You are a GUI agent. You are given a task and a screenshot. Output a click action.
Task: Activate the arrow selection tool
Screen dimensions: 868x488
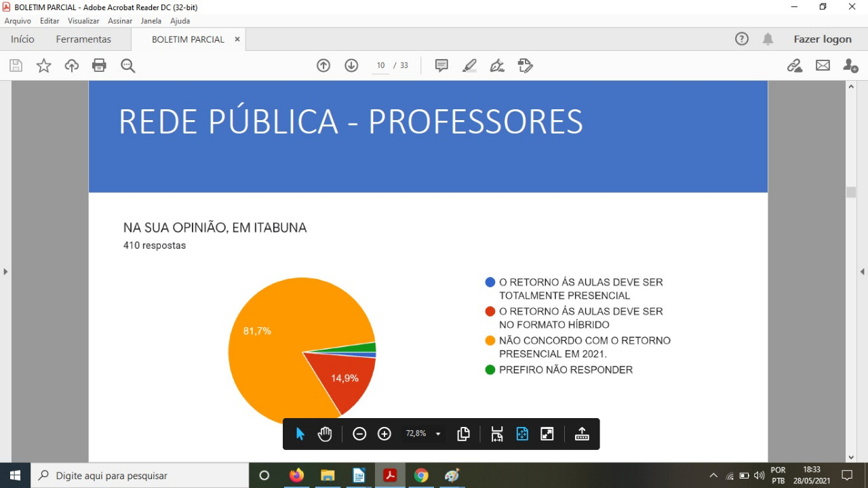pos(300,434)
